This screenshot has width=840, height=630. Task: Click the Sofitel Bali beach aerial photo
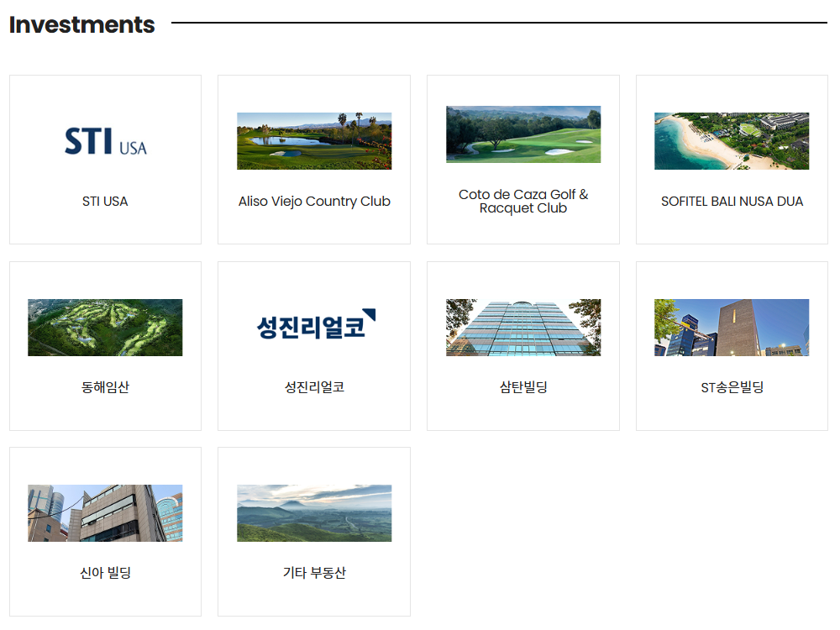click(732, 141)
